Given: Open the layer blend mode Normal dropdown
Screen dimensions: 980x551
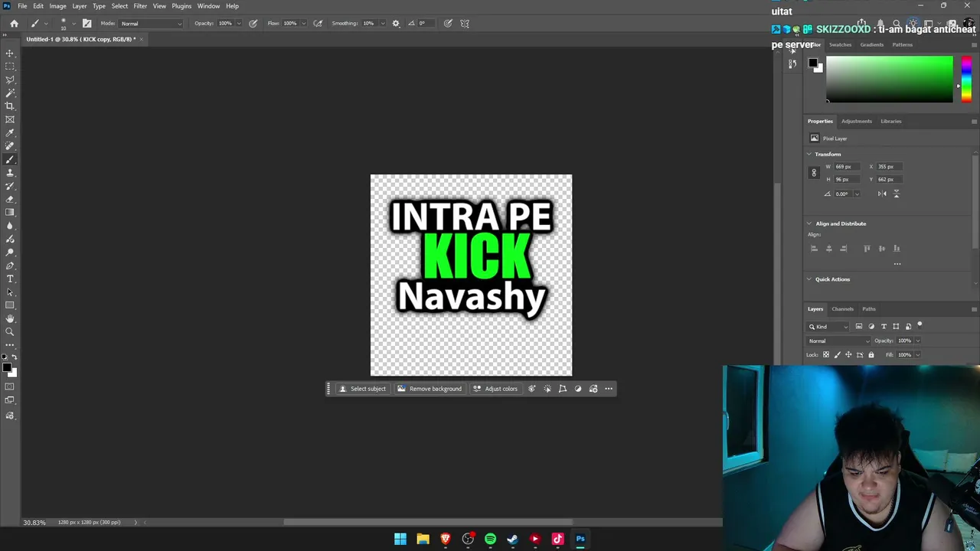Looking at the screenshot, I should (x=838, y=341).
